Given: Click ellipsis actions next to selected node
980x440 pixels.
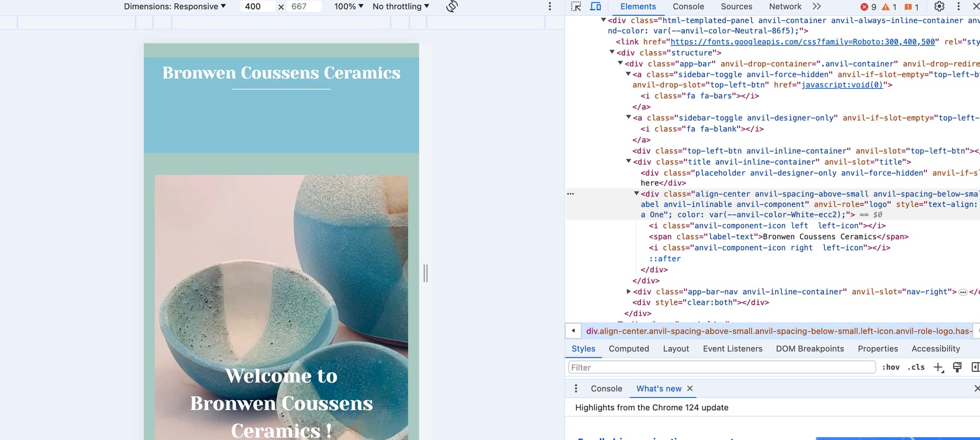Looking at the screenshot, I should 571,194.
